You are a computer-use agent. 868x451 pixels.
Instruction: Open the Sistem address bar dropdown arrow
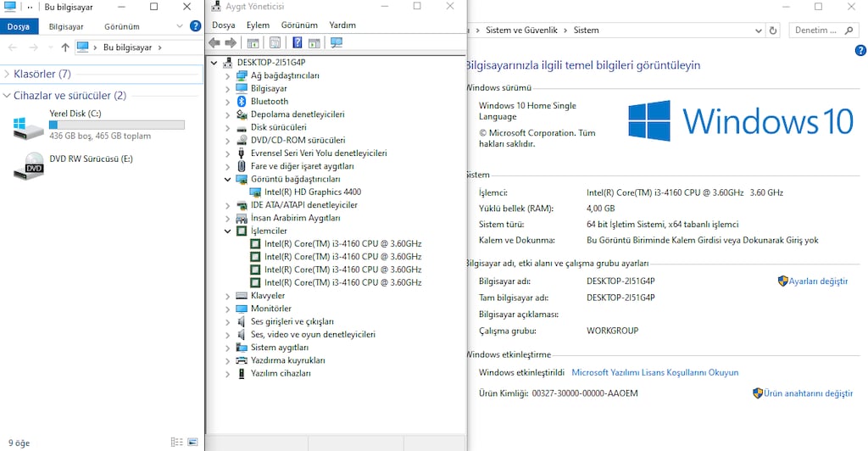pyautogui.click(x=759, y=31)
